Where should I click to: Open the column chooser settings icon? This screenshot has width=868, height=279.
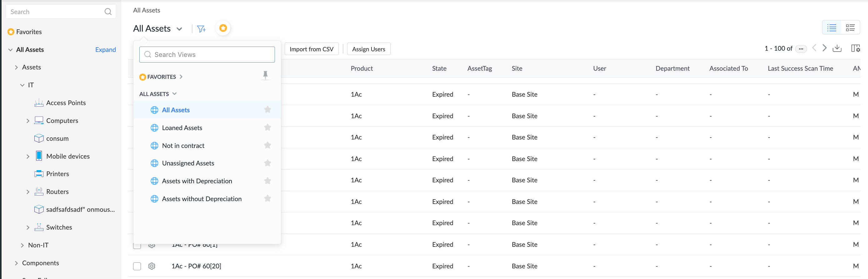pos(855,48)
